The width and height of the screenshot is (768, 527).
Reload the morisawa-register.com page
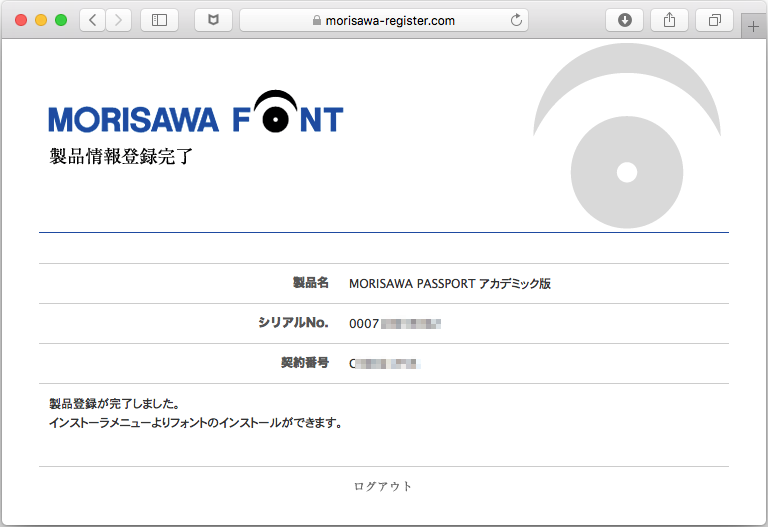(516, 20)
